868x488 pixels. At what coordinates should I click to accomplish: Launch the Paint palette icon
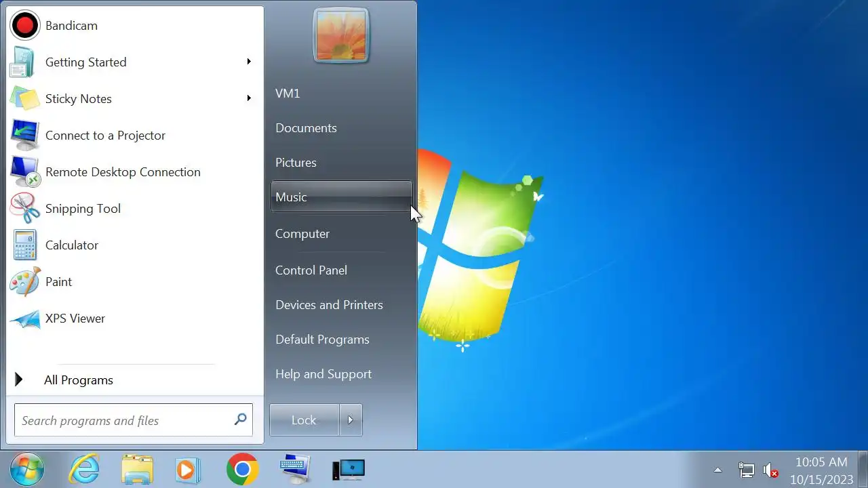pos(25,282)
